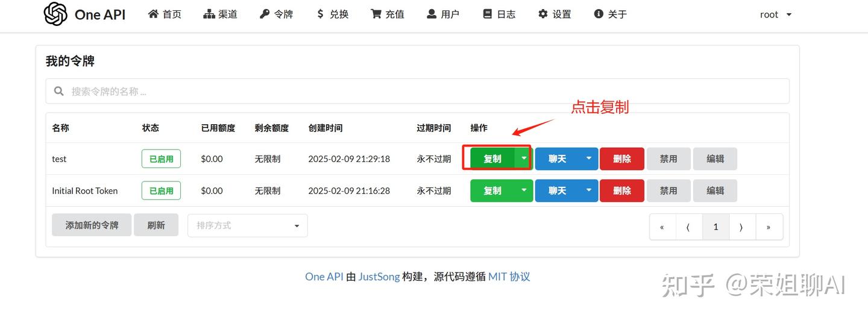Refresh the token list with 刷新
This screenshot has height=320, width=868.
coord(156,225)
